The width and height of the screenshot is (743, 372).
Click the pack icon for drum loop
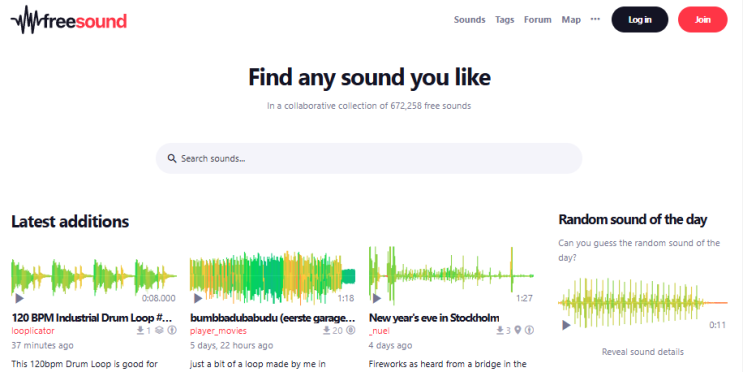[x=159, y=330]
